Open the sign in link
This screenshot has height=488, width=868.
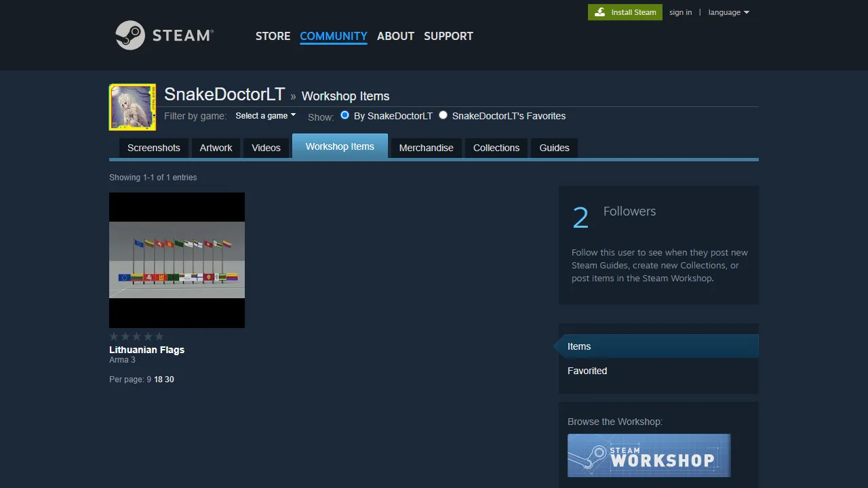[680, 12]
